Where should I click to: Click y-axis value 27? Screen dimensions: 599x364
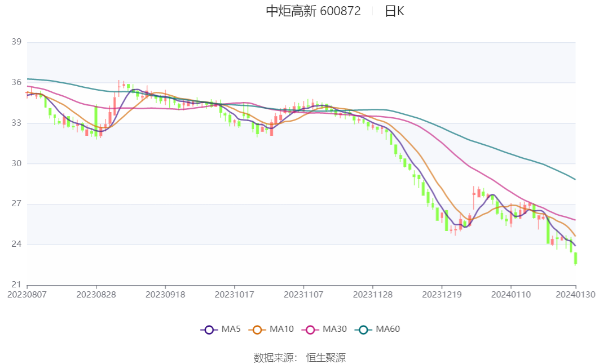[x=16, y=204]
